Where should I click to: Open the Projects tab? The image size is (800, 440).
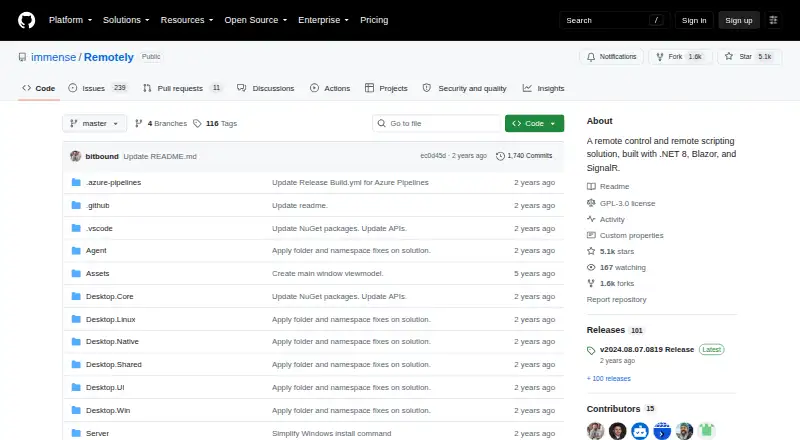pos(386,88)
